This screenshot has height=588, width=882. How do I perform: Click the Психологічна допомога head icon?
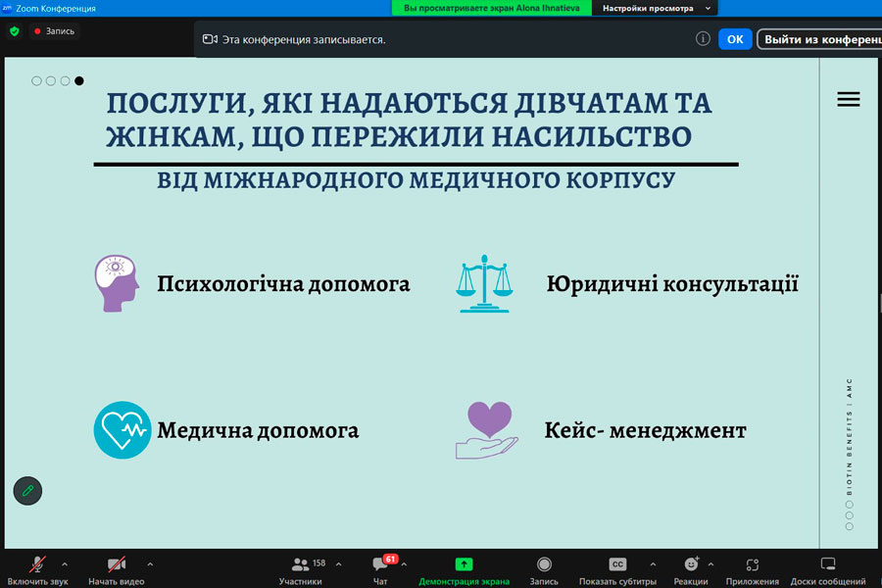pos(117,283)
